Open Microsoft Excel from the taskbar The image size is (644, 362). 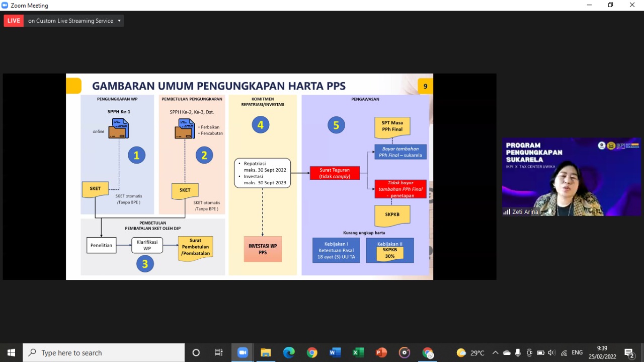click(358, 353)
